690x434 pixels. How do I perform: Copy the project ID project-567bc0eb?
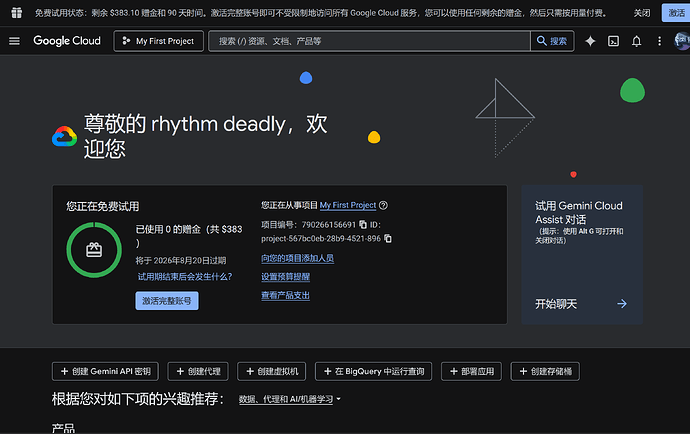pos(388,238)
